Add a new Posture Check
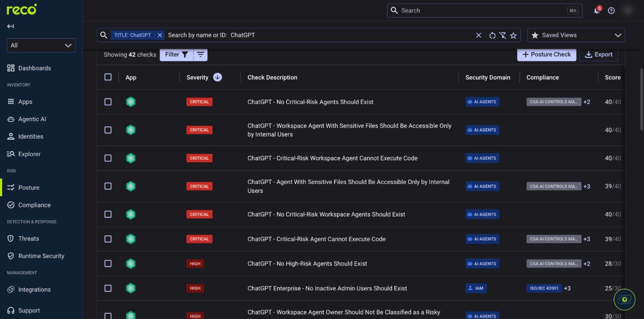Screen dimensions: 644x319 coord(547,55)
